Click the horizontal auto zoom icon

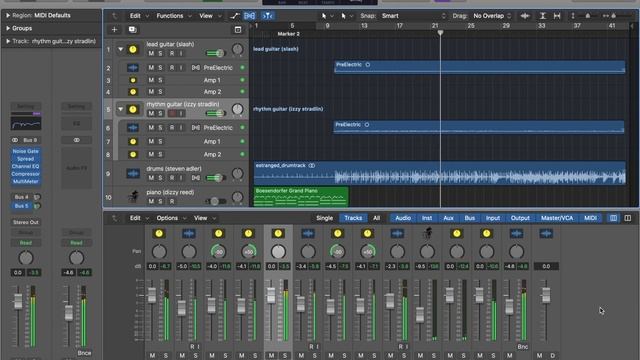tap(557, 16)
